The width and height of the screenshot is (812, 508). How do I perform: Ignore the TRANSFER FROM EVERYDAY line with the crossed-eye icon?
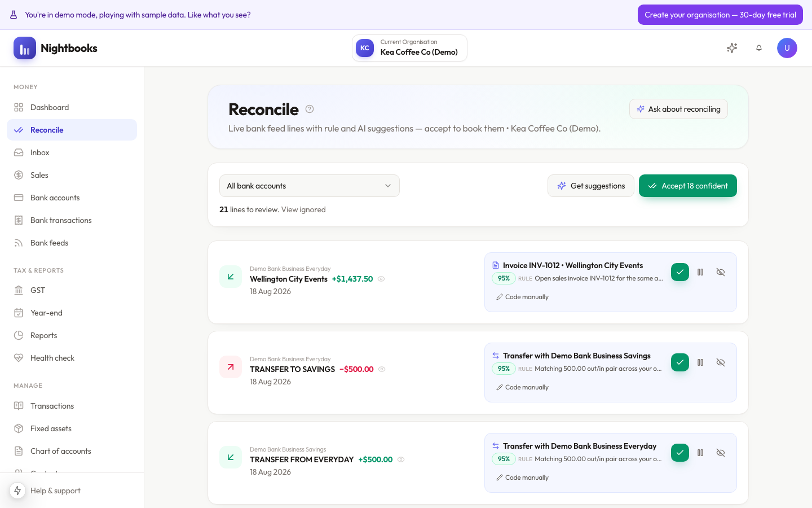pyautogui.click(x=721, y=453)
